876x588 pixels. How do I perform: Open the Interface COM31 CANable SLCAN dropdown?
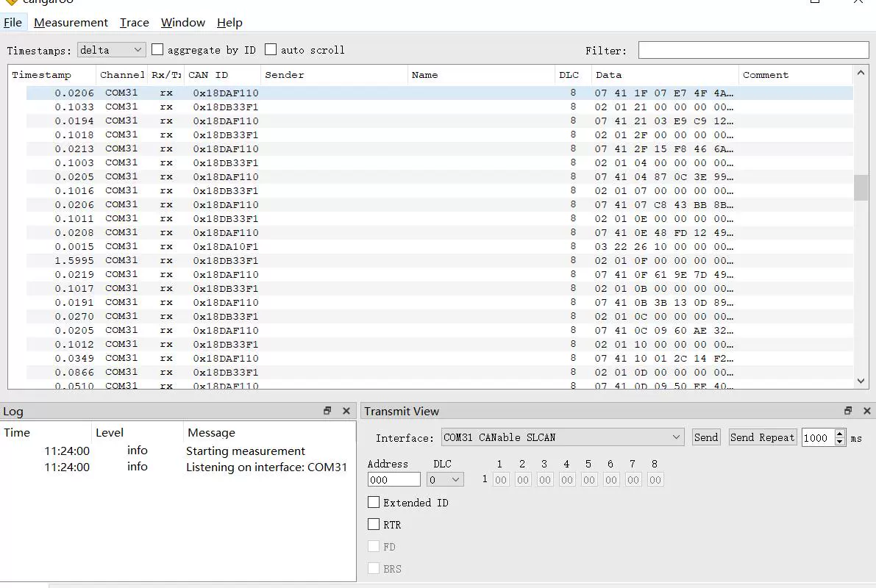(563, 437)
